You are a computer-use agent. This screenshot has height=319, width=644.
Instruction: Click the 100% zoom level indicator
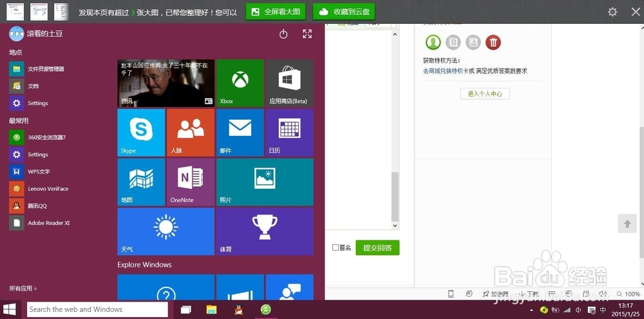point(629,294)
